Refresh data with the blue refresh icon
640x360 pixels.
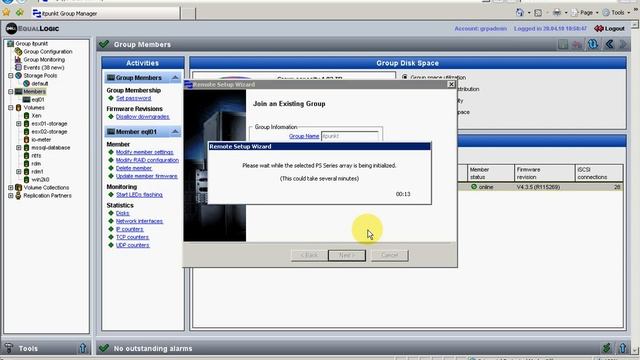[593, 44]
